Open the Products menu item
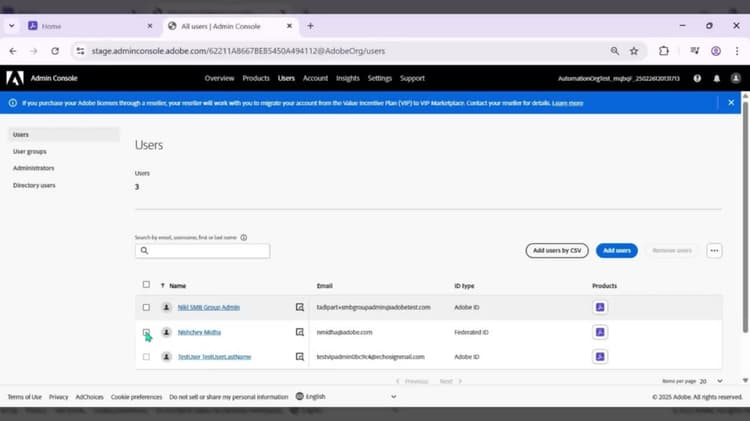The width and height of the screenshot is (750, 421). (x=256, y=78)
